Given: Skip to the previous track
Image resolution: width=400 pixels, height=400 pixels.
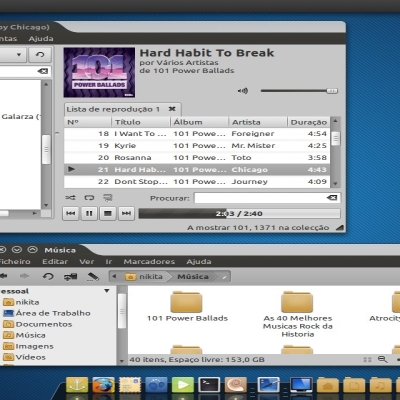Looking at the screenshot, I should tap(71, 214).
